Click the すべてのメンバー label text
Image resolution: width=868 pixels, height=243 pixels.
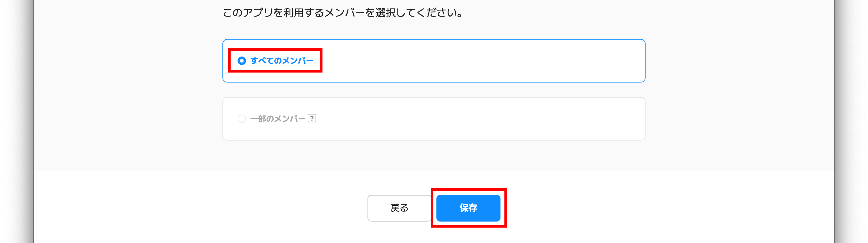click(x=282, y=61)
